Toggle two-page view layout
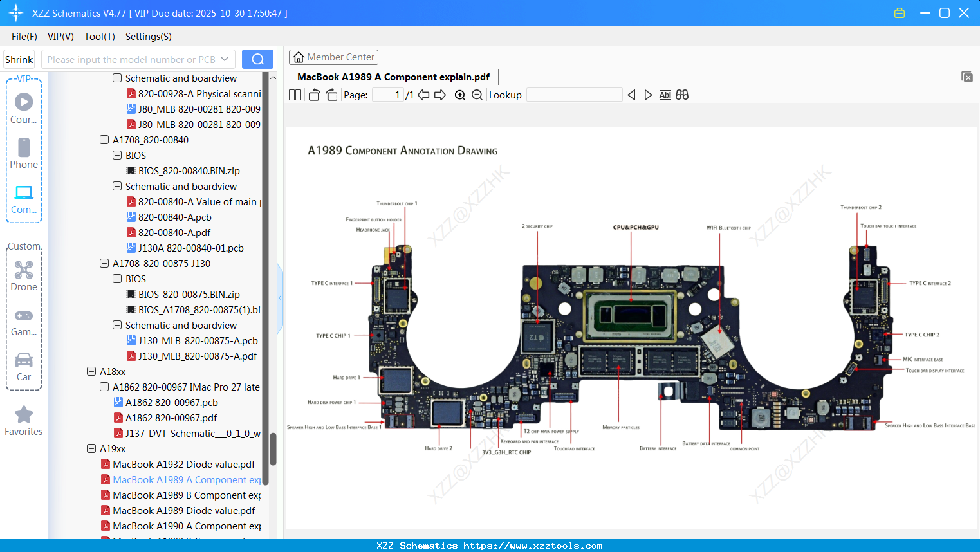Screen dimensions: 980x552 295,95
